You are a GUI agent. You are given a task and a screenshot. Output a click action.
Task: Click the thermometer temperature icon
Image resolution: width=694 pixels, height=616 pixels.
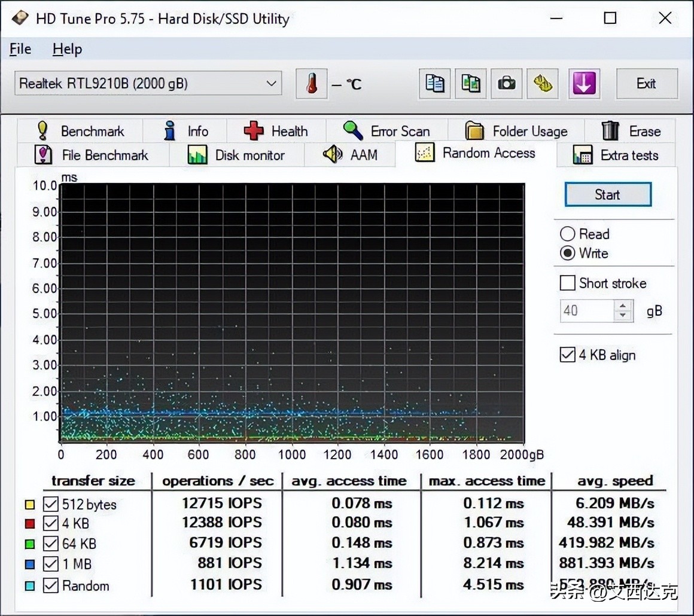click(312, 84)
